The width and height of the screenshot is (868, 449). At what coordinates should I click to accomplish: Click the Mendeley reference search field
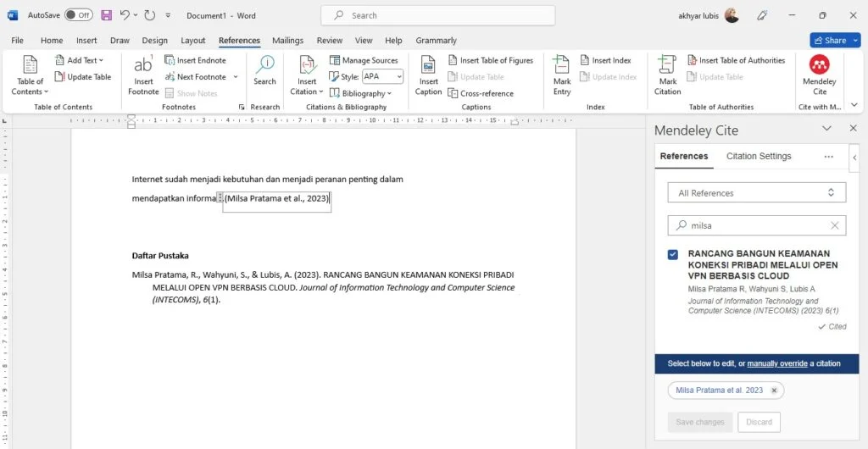coord(756,225)
